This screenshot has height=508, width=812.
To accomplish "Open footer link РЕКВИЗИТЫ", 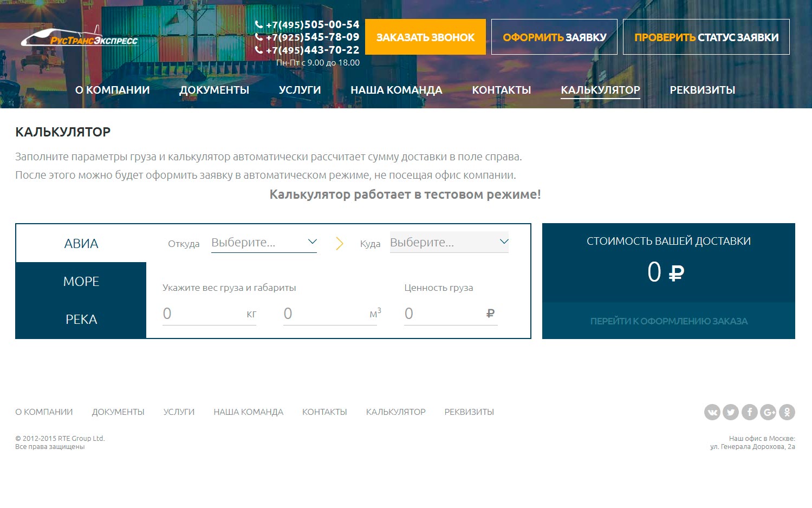I will pos(469,412).
